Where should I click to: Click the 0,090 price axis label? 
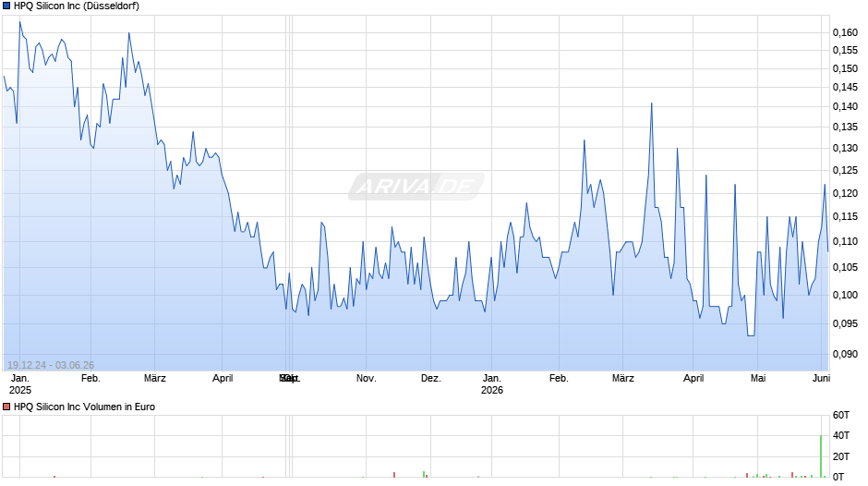pyautogui.click(x=845, y=354)
